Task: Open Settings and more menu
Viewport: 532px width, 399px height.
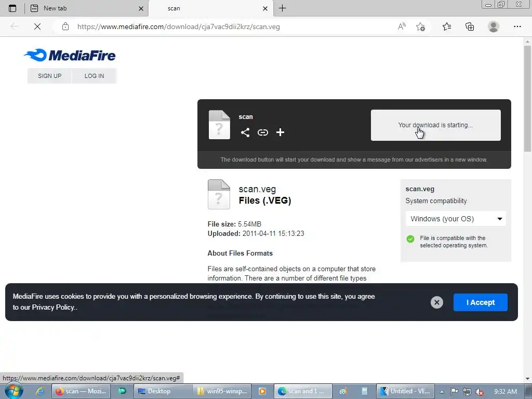Action: (x=517, y=26)
